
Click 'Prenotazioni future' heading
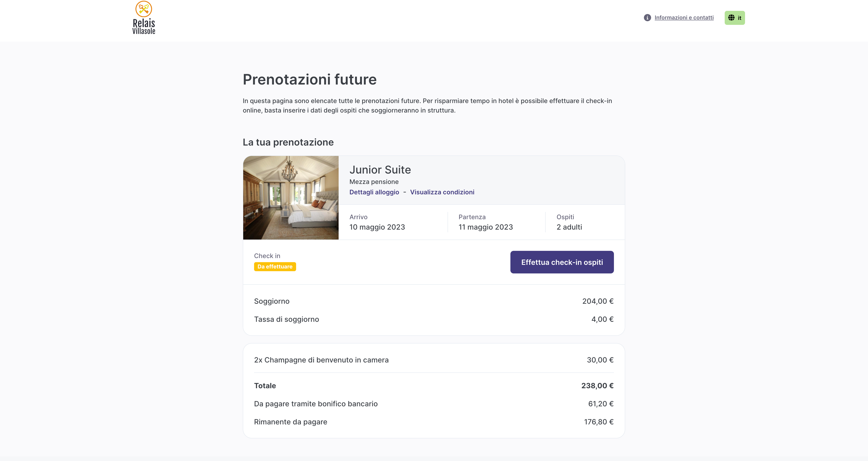[x=310, y=80]
